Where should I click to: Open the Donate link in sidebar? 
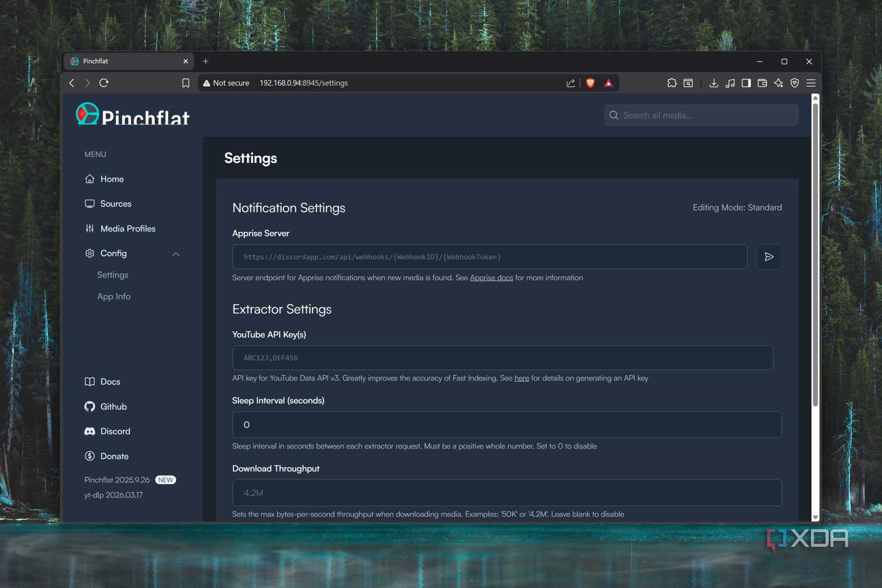coord(107,456)
